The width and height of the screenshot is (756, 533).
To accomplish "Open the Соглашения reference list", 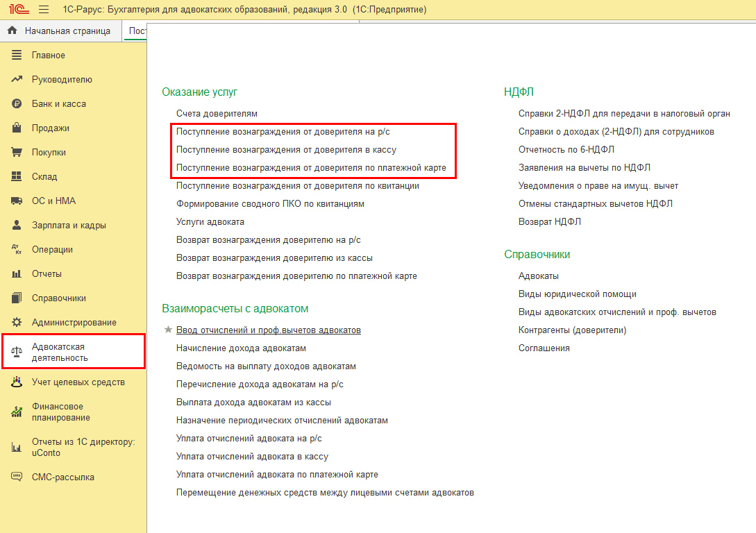I will tap(544, 348).
